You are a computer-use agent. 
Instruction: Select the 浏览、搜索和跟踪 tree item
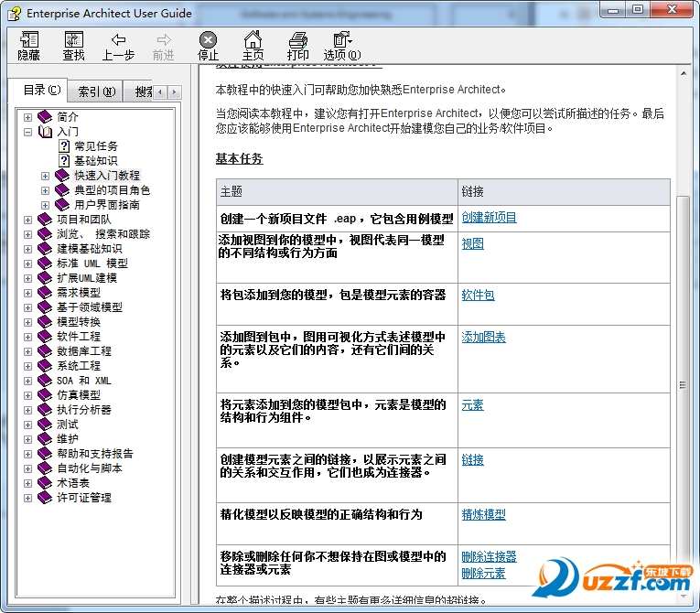point(103,234)
